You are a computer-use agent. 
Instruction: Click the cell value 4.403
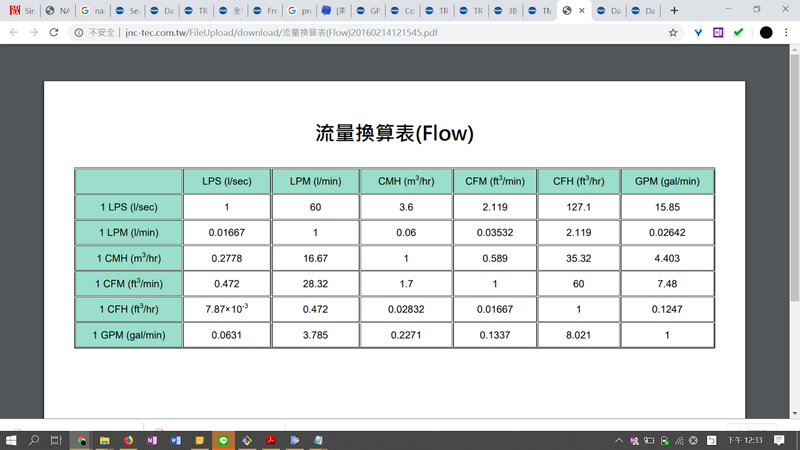click(x=667, y=258)
